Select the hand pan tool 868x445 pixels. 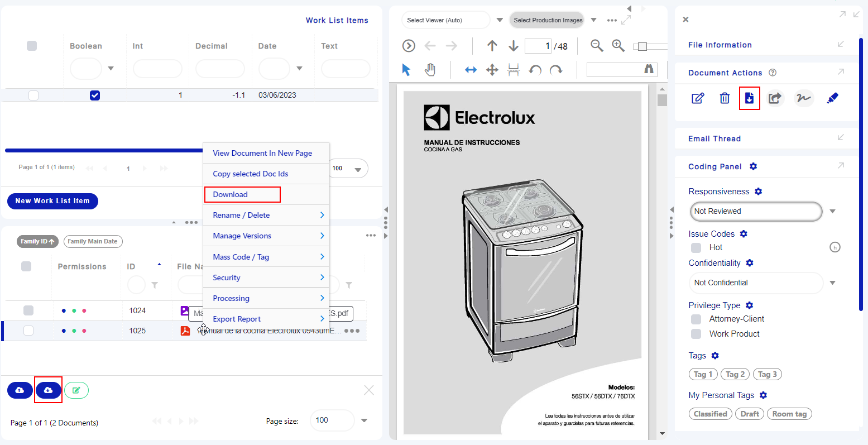(x=430, y=70)
